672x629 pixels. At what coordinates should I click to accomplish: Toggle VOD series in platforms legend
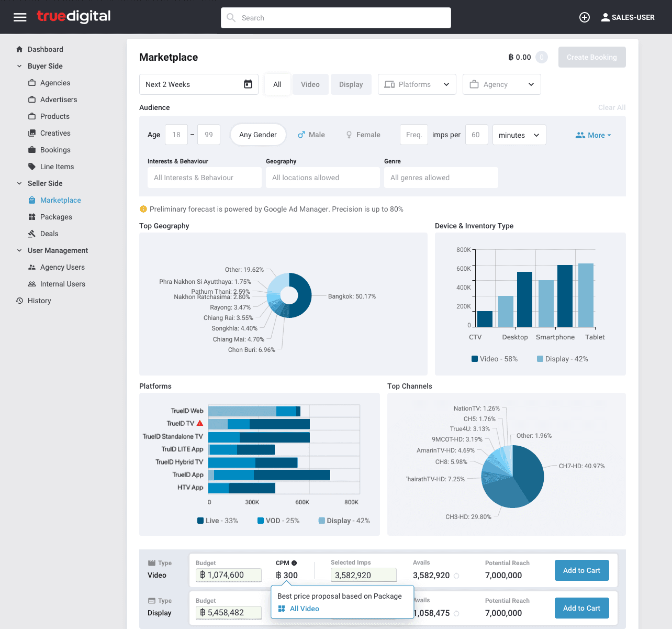278,521
